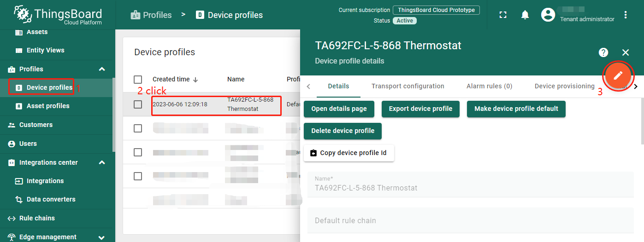Toggle fullscreen mode icon

[x=503, y=15]
